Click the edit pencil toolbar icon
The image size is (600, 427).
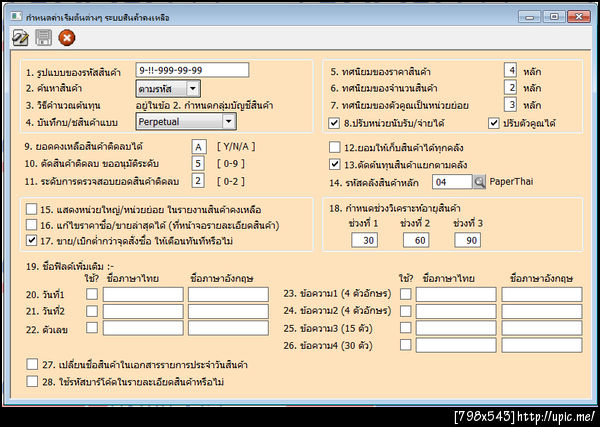[x=20, y=37]
